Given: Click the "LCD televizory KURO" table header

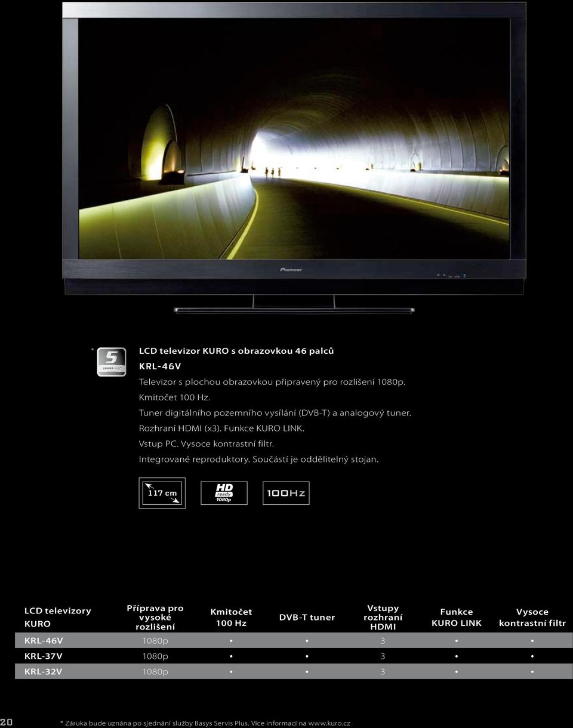Looking at the screenshot, I should (57, 617).
